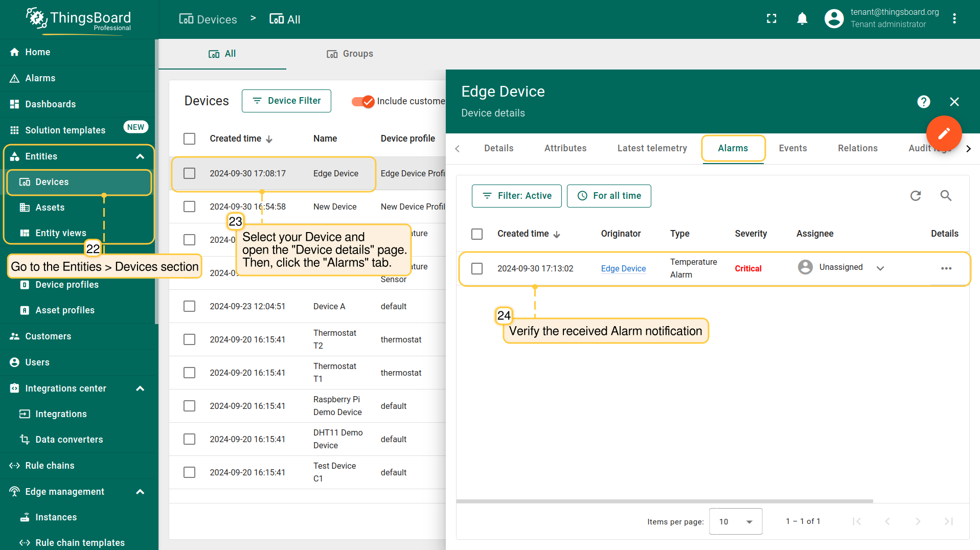The height and width of the screenshot is (550, 980).
Task: Toggle fullscreen mode icon
Action: (771, 19)
